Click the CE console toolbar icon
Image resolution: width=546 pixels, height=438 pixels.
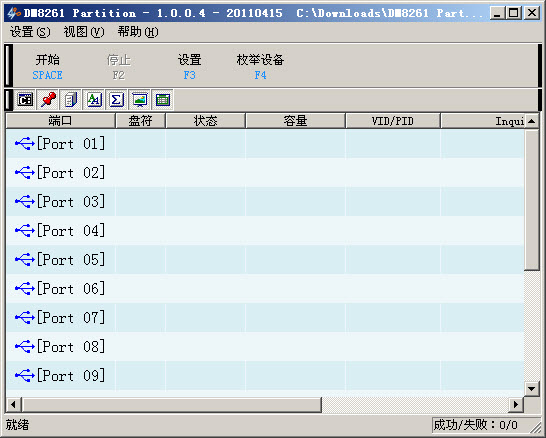[x=25, y=100]
